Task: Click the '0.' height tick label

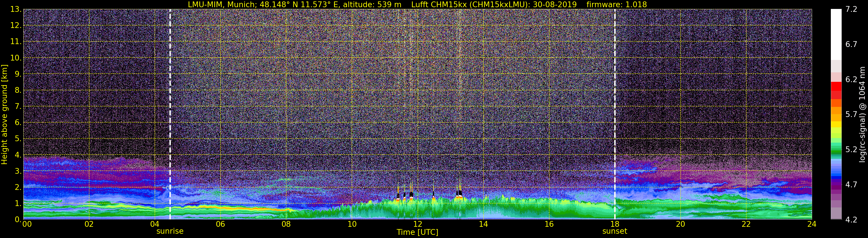Action: click(x=18, y=220)
